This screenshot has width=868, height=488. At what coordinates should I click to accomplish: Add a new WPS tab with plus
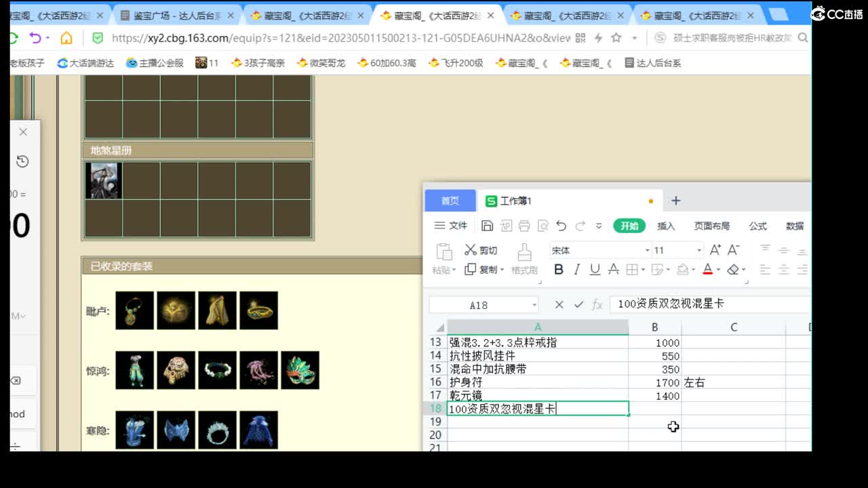[675, 201]
